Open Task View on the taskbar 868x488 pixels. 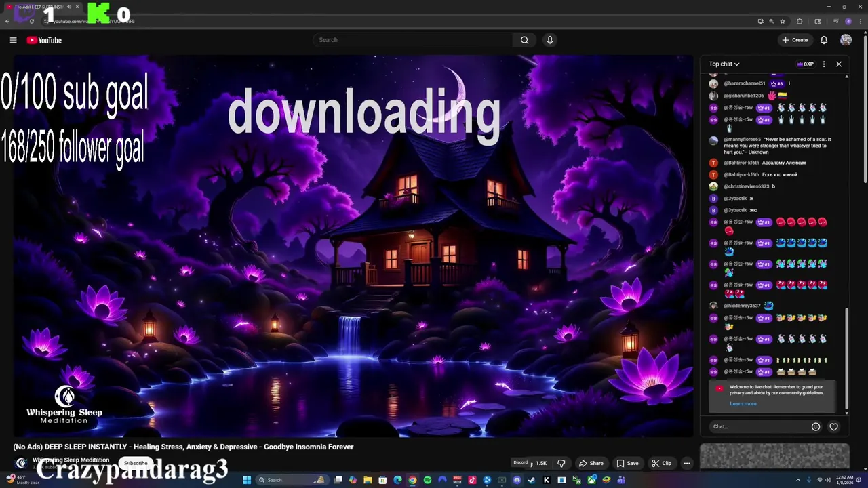(x=338, y=480)
